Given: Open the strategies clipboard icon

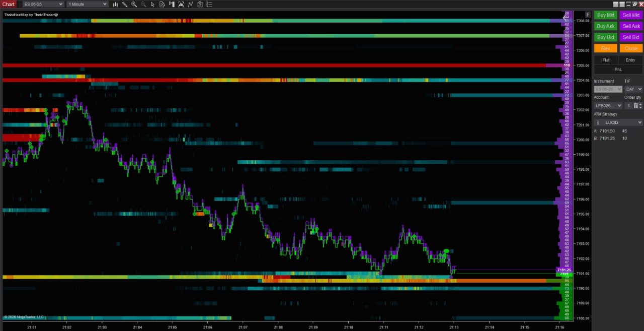Looking at the screenshot, I should (x=200, y=4).
